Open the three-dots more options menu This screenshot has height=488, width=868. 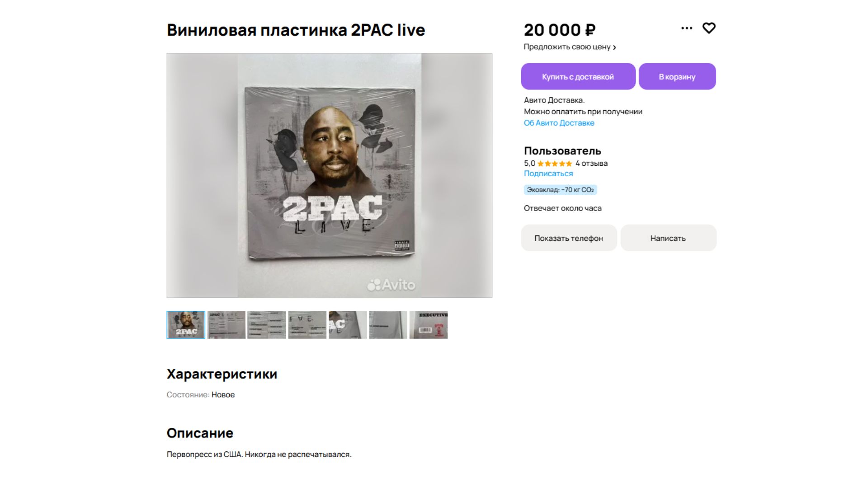pos(687,28)
